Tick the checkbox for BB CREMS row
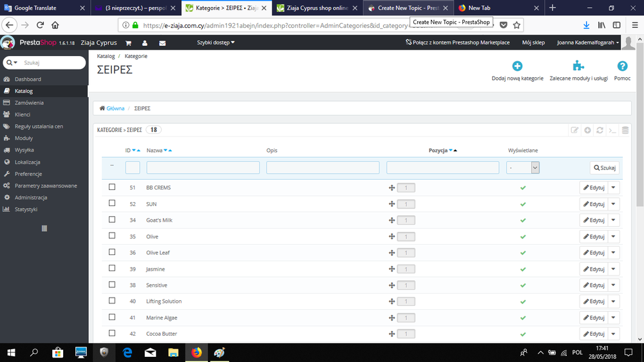The width and height of the screenshot is (644, 362). click(x=111, y=187)
